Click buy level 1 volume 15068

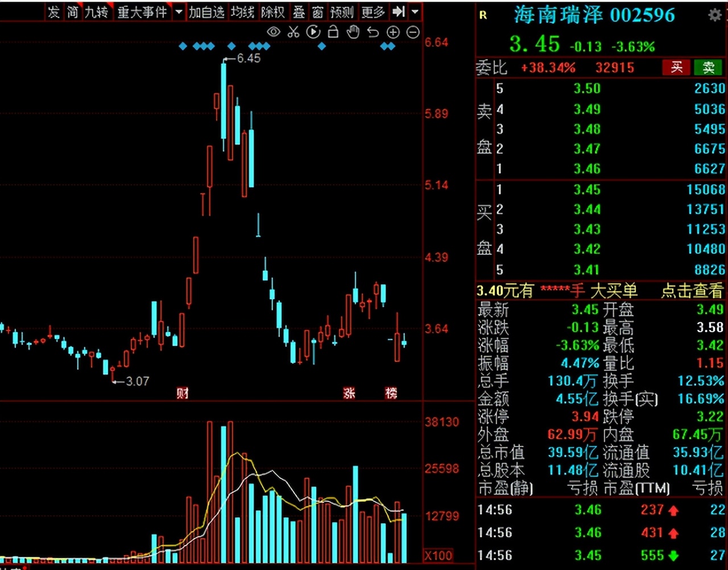706,189
